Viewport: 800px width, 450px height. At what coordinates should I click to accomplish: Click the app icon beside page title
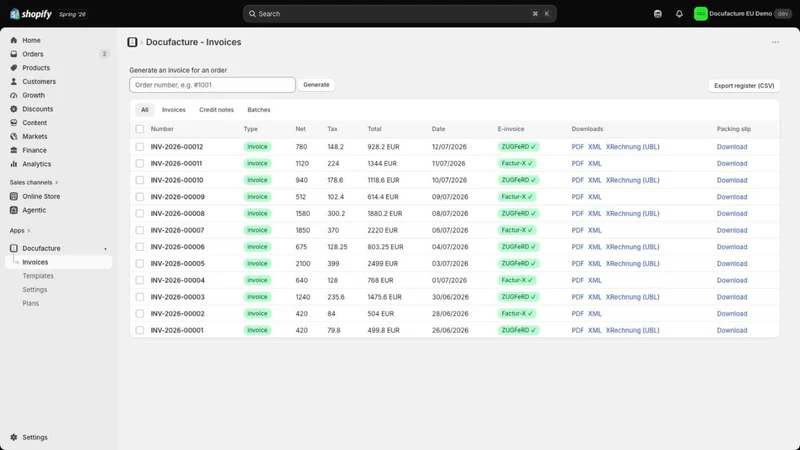pos(132,42)
